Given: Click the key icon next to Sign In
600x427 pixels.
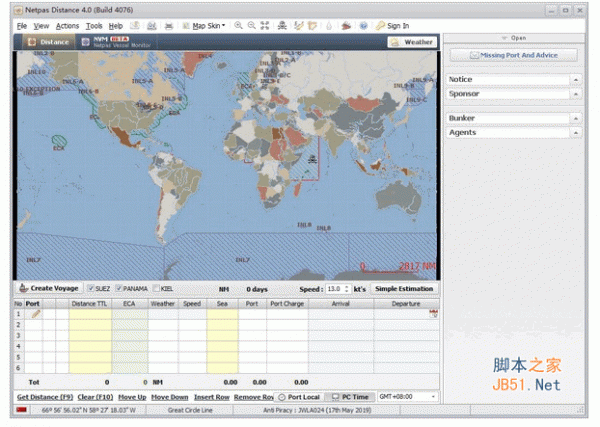Looking at the screenshot, I should 380,26.
